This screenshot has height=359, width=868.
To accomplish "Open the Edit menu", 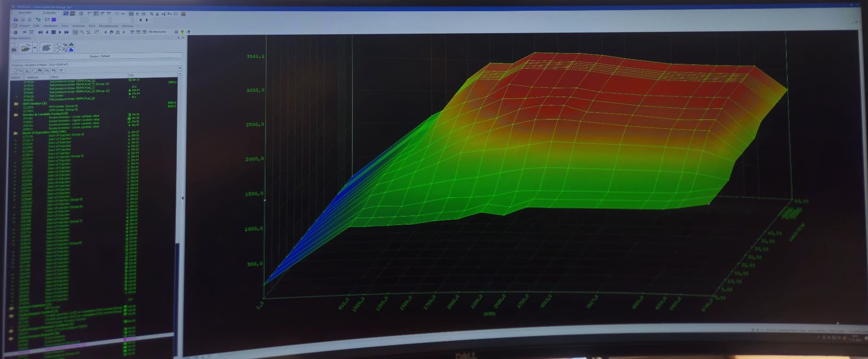I will [x=36, y=26].
